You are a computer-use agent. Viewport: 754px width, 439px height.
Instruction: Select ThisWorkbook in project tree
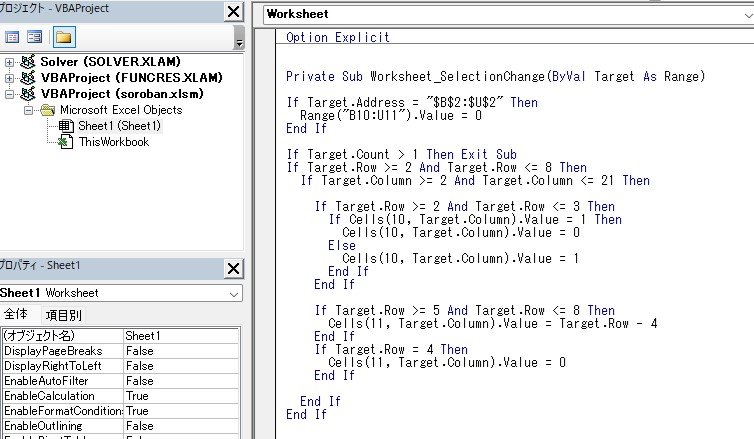pos(113,142)
